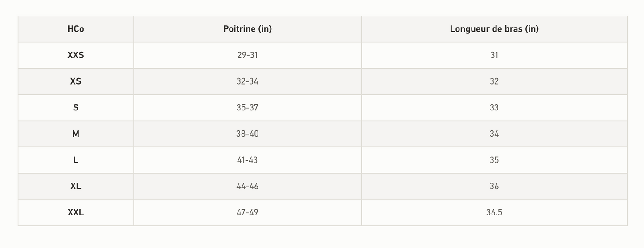644x248 pixels.
Task: Click the 36.5 arm length cell
Action: click(x=494, y=212)
